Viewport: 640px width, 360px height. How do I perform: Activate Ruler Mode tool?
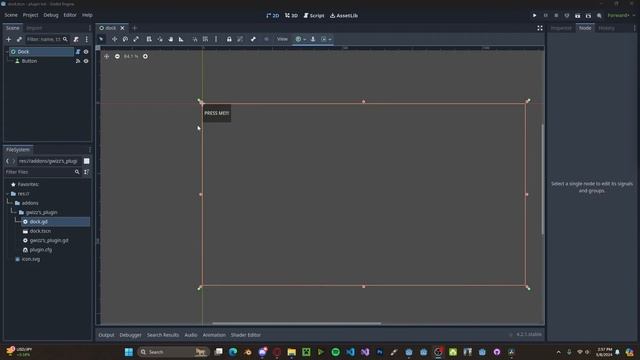181,39
